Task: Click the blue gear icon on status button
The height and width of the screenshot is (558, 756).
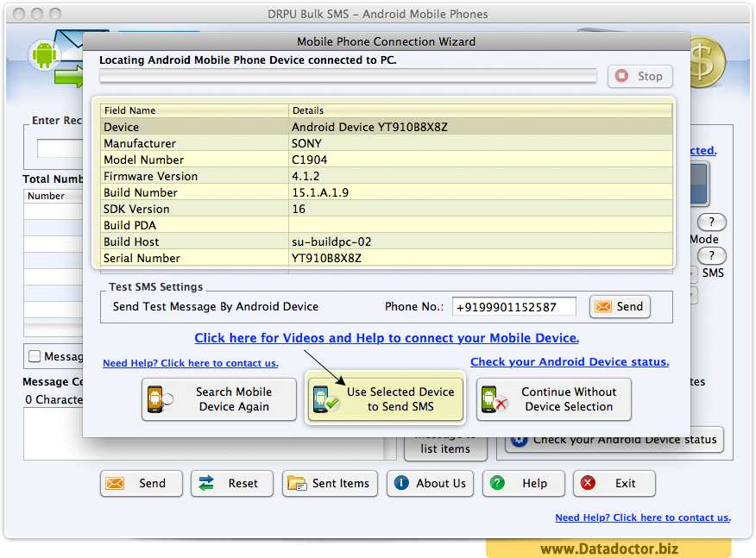Action: (x=519, y=441)
